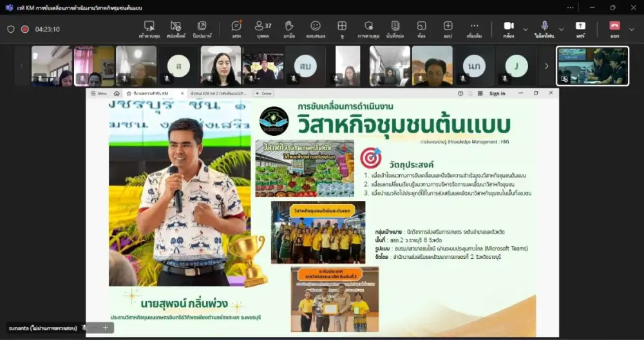Toggle the microphone mute
The width and height of the screenshot is (644, 340).
[544, 28]
